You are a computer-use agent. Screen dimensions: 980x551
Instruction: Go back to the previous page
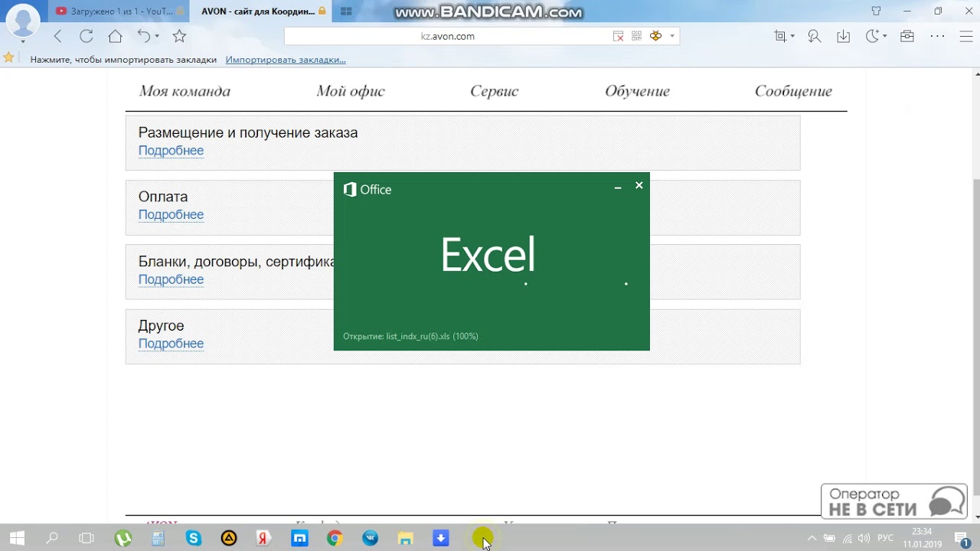pos(57,36)
